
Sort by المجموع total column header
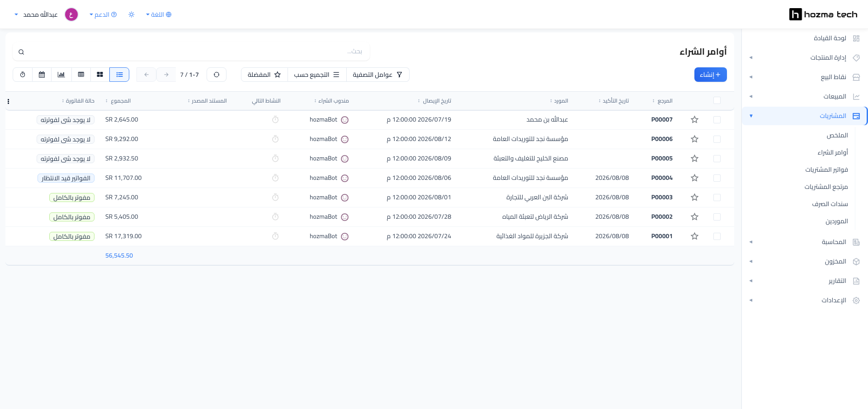[x=118, y=101]
